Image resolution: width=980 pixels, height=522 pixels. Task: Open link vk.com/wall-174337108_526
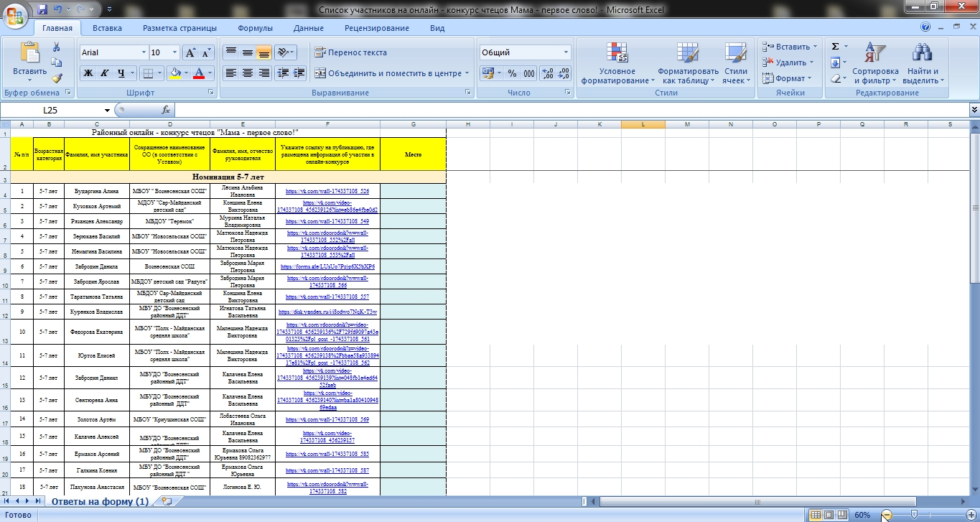[x=327, y=192]
